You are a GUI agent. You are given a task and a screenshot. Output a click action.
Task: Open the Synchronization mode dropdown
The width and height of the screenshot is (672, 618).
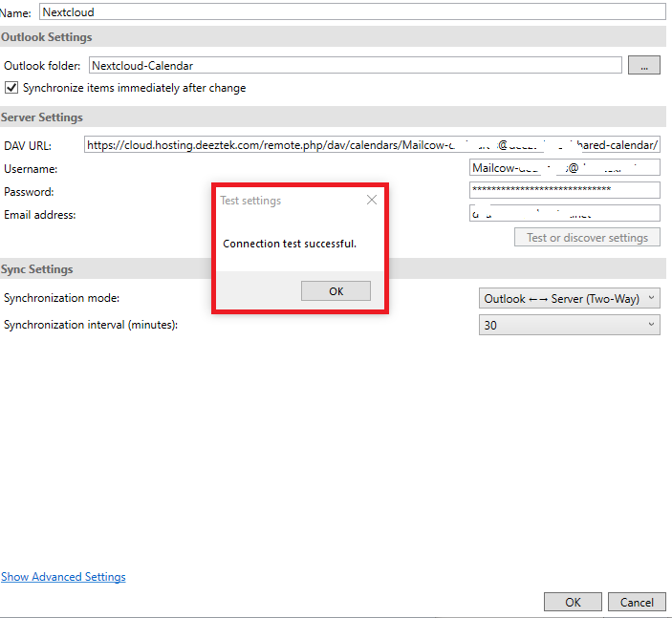[569, 299]
